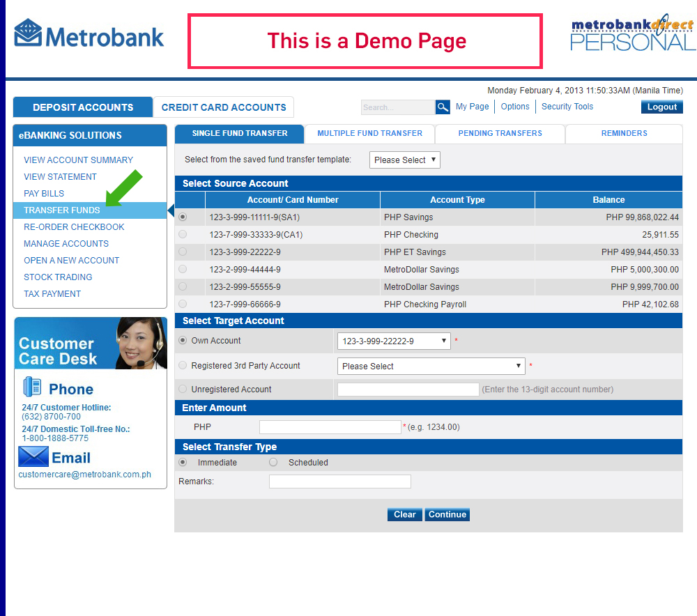The height and width of the screenshot is (616, 697).
Task: Open View Statement menu item
Action: 60,177
